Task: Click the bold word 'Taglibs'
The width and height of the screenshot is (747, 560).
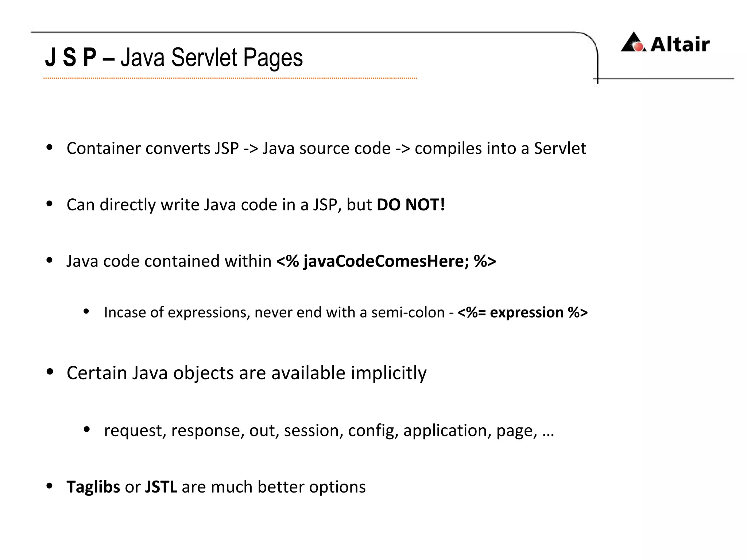Action: pos(93,487)
